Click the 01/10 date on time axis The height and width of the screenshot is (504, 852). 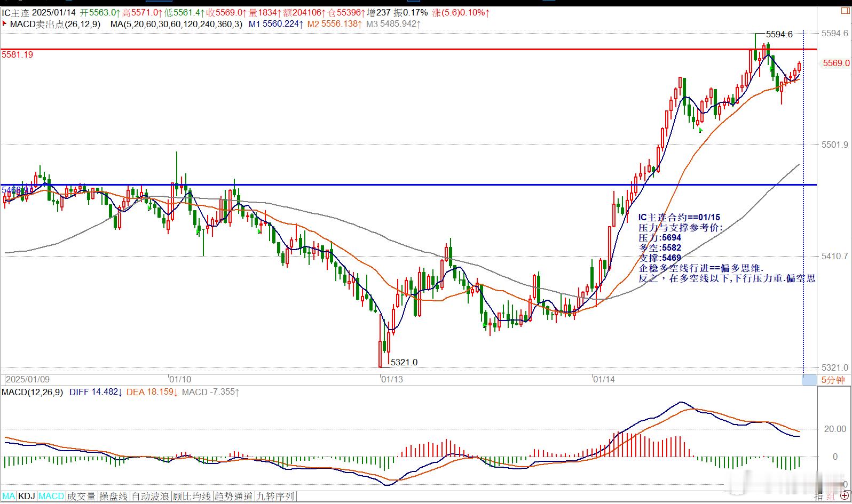tap(180, 379)
